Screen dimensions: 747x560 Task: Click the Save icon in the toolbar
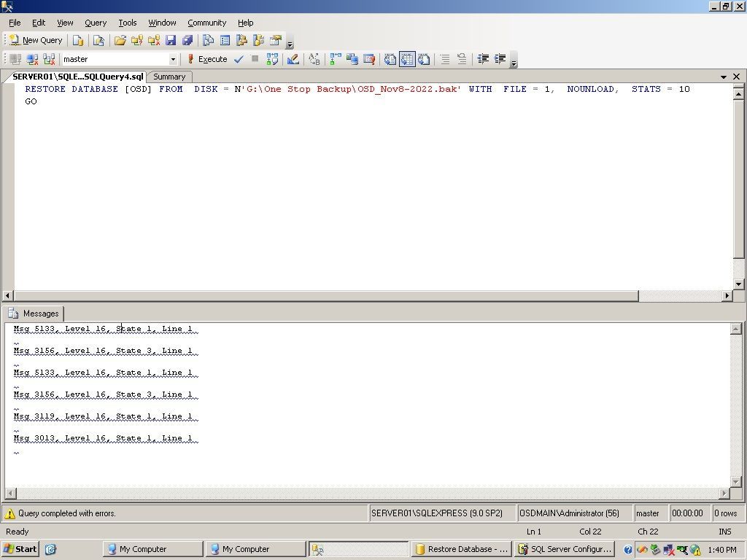click(x=171, y=40)
